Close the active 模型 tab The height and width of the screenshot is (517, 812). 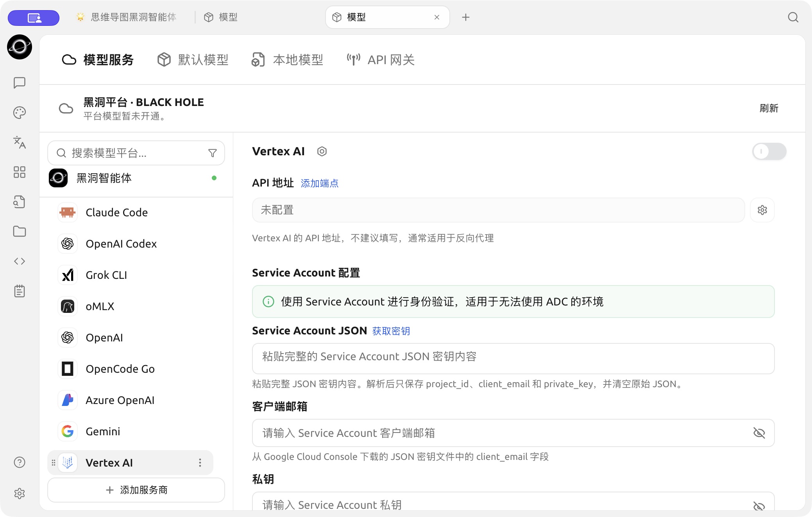coord(437,17)
